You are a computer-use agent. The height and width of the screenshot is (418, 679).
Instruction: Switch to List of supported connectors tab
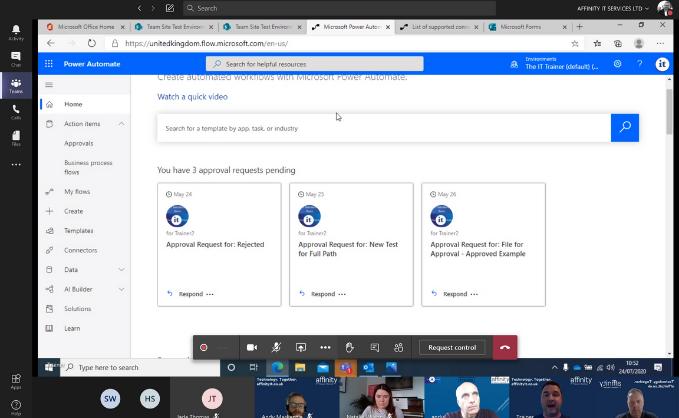440,27
